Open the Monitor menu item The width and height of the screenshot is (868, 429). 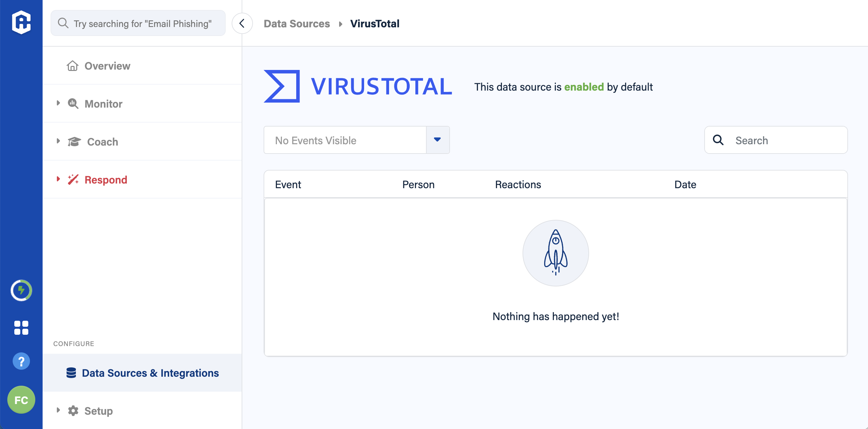pyautogui.click(x=142, y=104)
